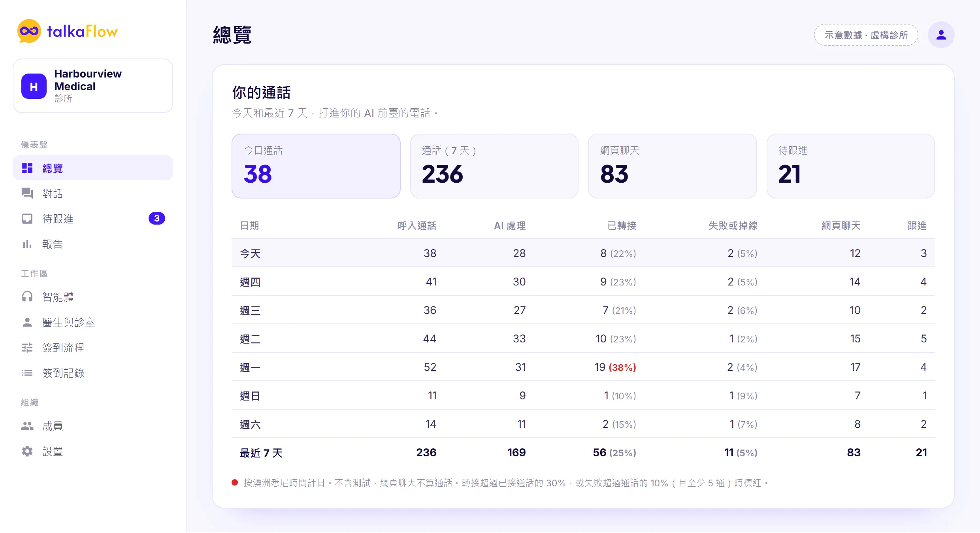980x533 pixels.
Task: Click 週二 incoming calls value 44
Action: [430, 339]
